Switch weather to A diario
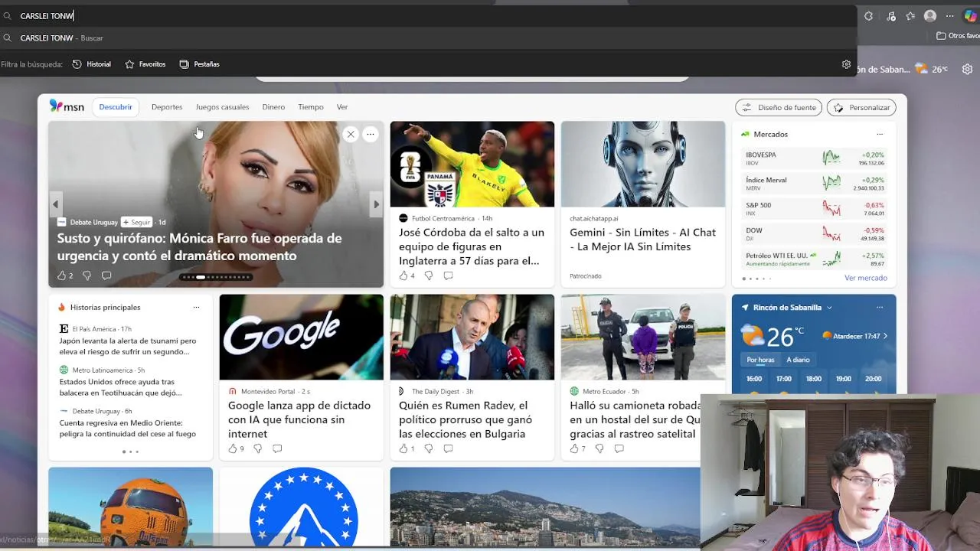 click(798, 360)
